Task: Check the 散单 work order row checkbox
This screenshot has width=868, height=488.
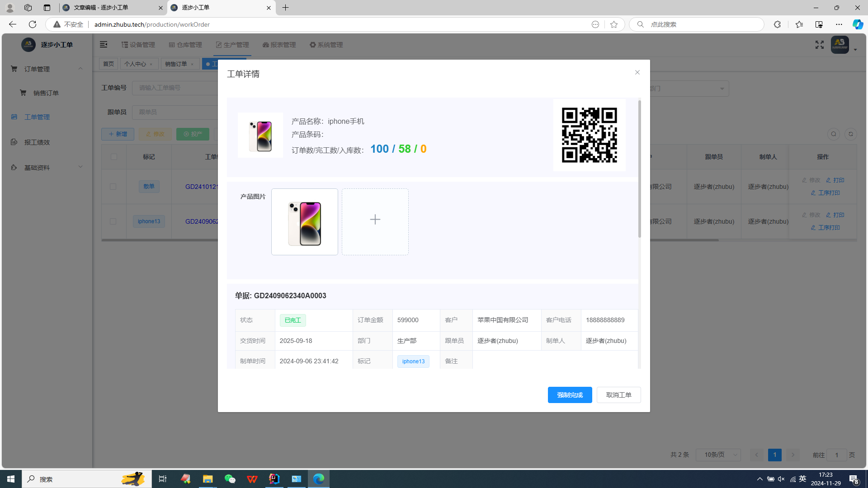Action: click(113, 187)
